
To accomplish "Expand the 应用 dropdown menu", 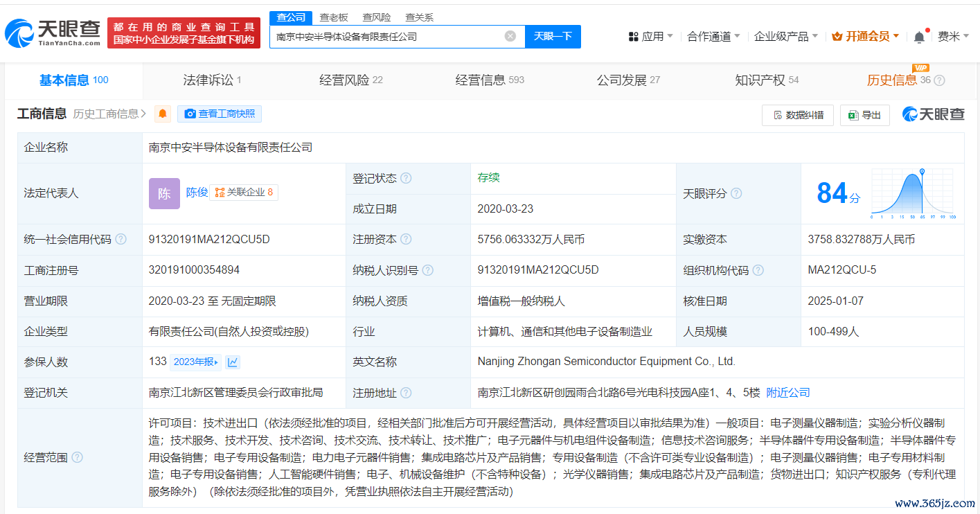I will click(650, 37).
